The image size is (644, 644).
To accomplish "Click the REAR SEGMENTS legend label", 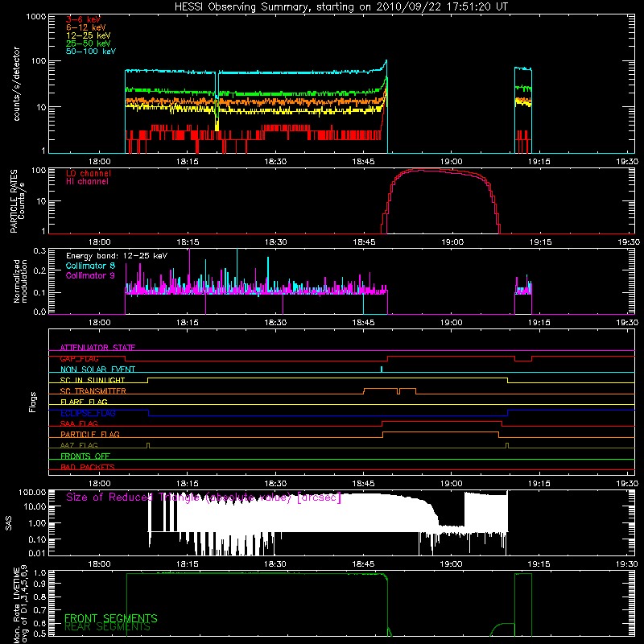I will (x=107, y=627).
